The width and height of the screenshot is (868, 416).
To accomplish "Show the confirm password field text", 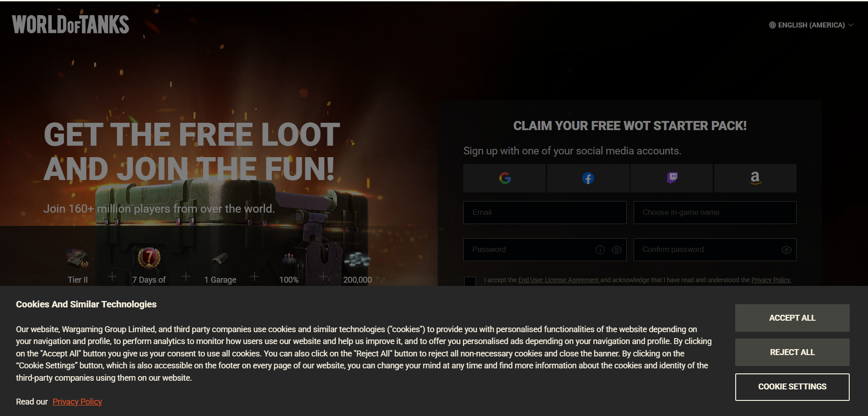I will (787, 250).
